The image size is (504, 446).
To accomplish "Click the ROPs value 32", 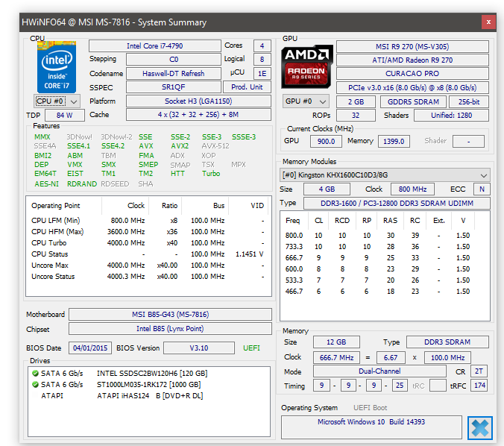I will click(x=356, y=116).
